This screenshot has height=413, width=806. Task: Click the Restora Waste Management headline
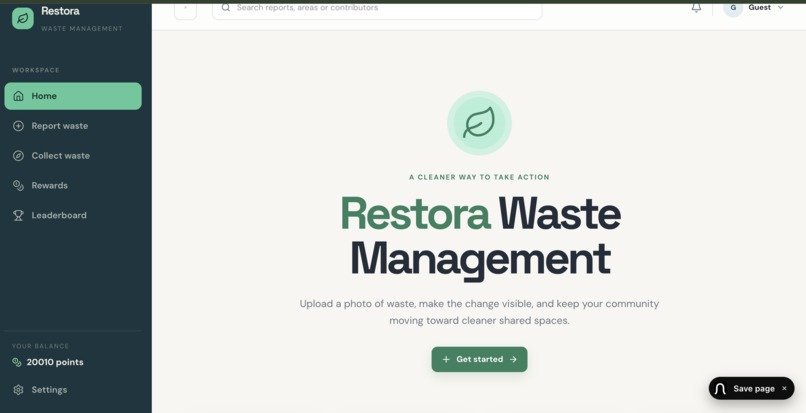click(x=481, y=237)
